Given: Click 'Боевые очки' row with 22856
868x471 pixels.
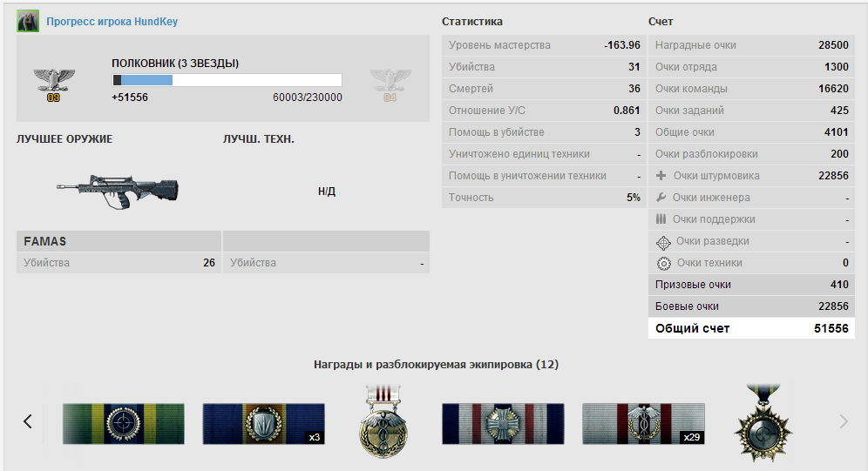Looking at the screenshot, I should (x=752, y=306).
